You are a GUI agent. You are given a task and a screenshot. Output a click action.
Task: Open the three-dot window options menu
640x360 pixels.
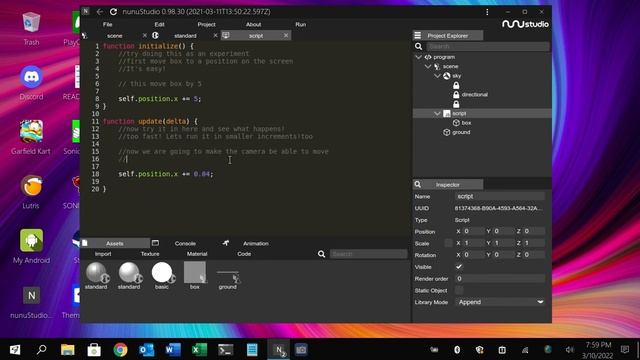tap(487, 12)
